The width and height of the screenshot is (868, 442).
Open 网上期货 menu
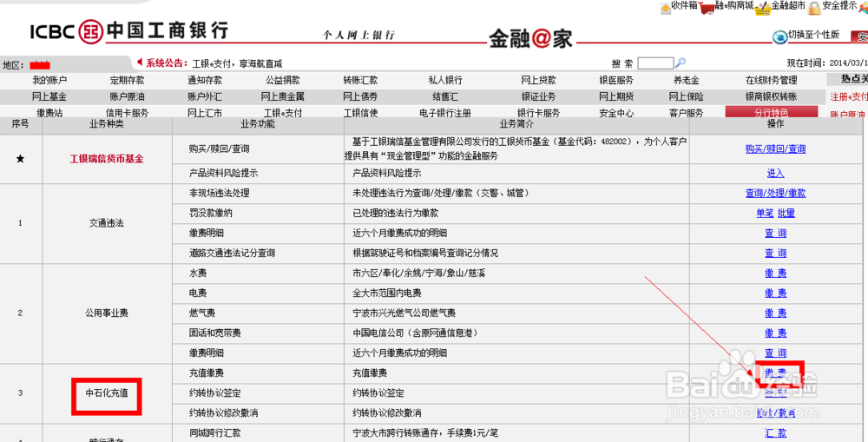[616, 97]
